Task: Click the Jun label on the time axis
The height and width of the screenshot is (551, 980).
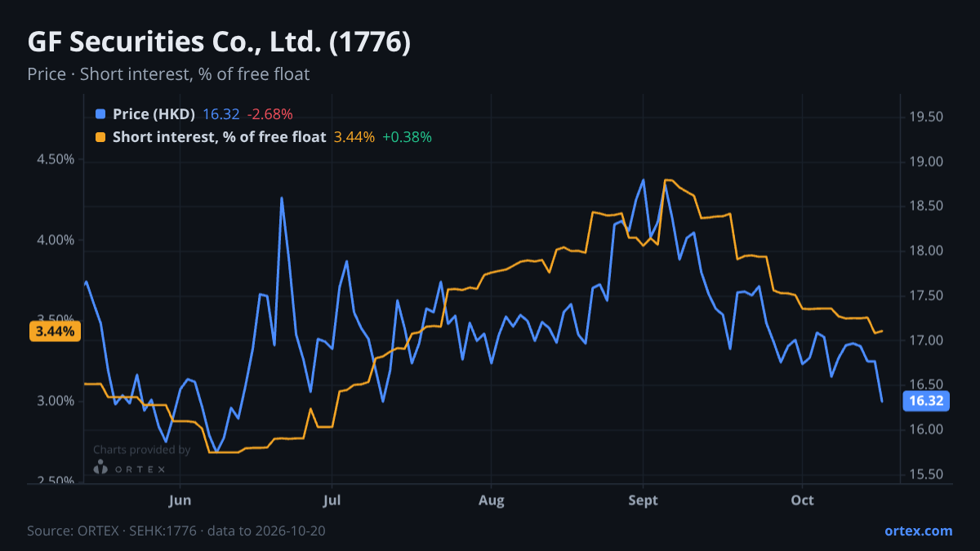Action: [x=180, y=500]
